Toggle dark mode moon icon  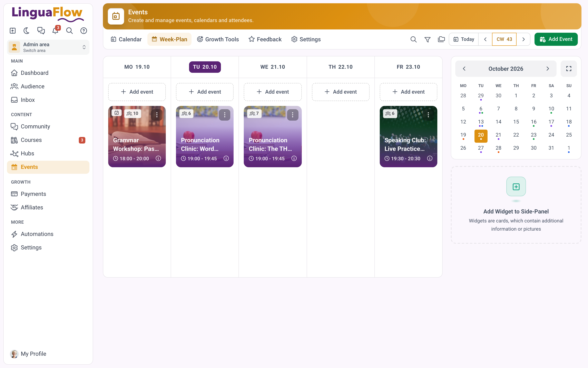pos(27,31)
